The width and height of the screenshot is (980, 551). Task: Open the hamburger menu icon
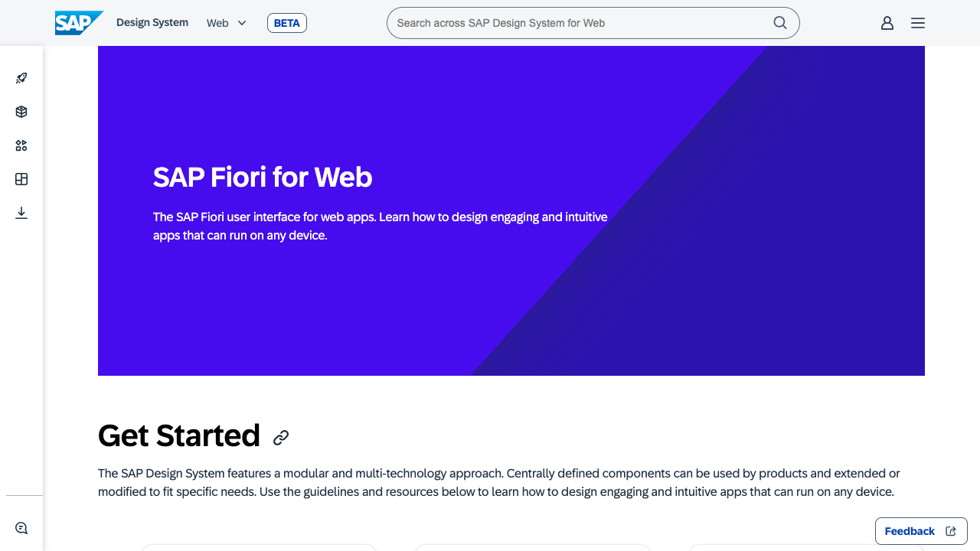tap(918, 23)
